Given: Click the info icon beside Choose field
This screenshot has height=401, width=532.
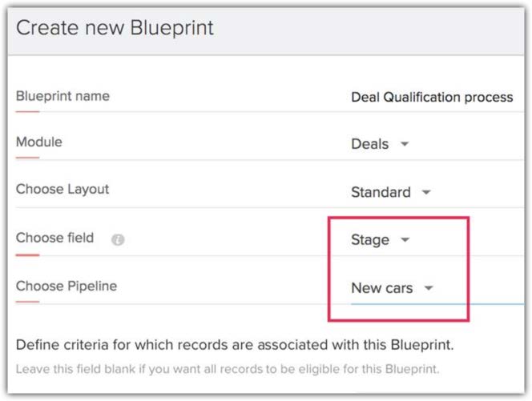Looking at the screenshot, I should [x=118, y=239].
